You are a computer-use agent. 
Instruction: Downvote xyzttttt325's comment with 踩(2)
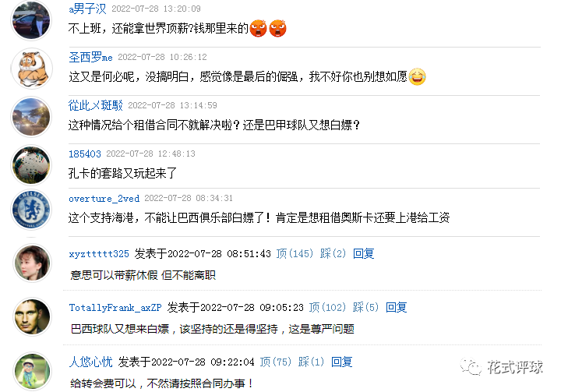(x=333, y=253)
